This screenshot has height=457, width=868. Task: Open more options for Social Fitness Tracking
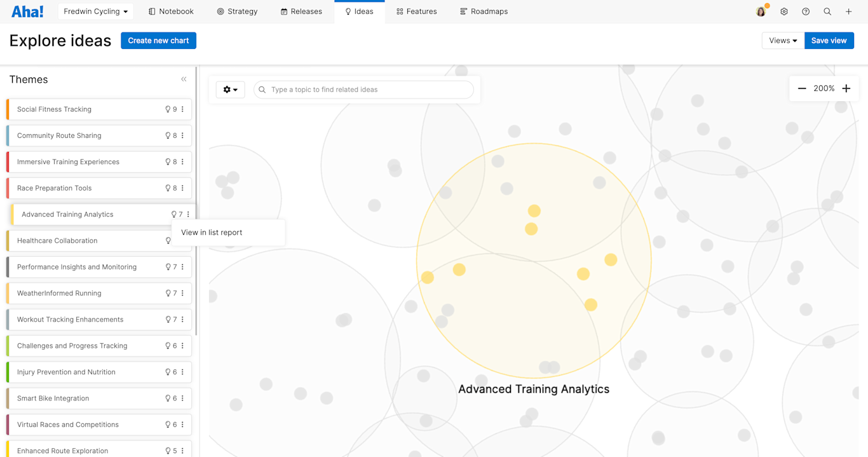182,109
